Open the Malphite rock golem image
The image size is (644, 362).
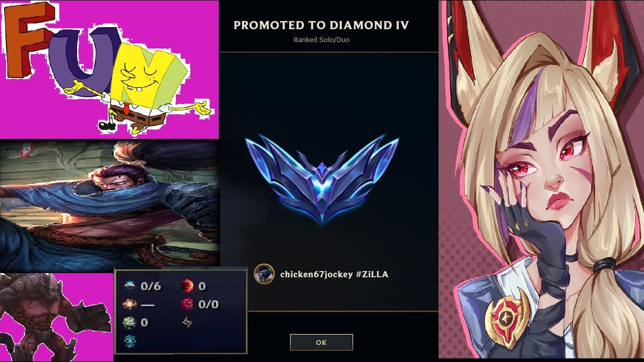[56, 317]
